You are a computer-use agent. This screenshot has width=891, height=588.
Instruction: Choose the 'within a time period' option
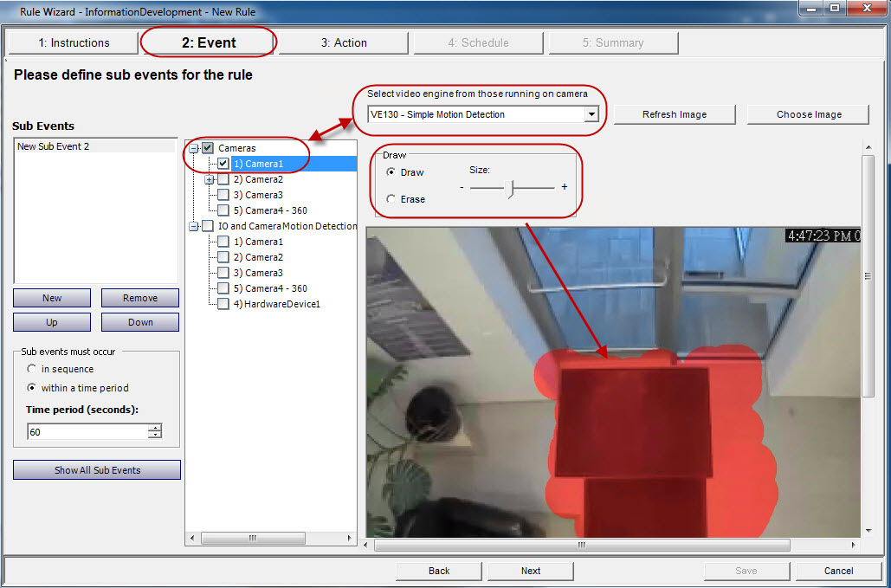click(32, 388)
